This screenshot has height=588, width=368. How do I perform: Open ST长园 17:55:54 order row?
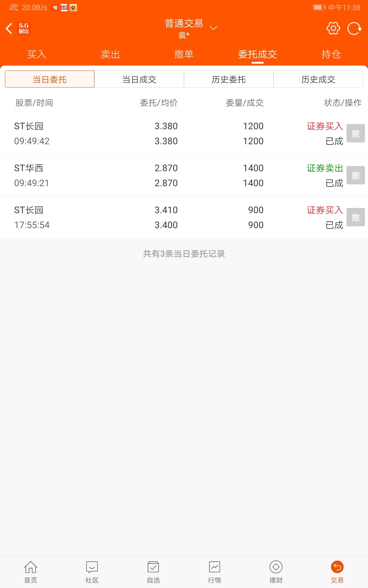point(184,217)
